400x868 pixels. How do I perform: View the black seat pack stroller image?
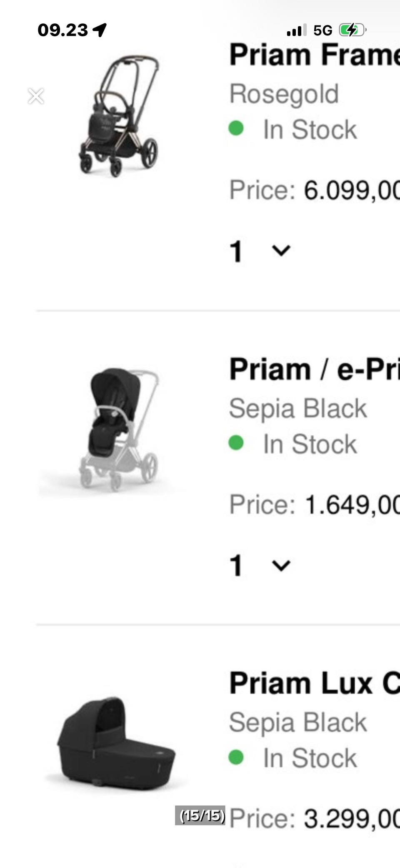click(118, 429)
